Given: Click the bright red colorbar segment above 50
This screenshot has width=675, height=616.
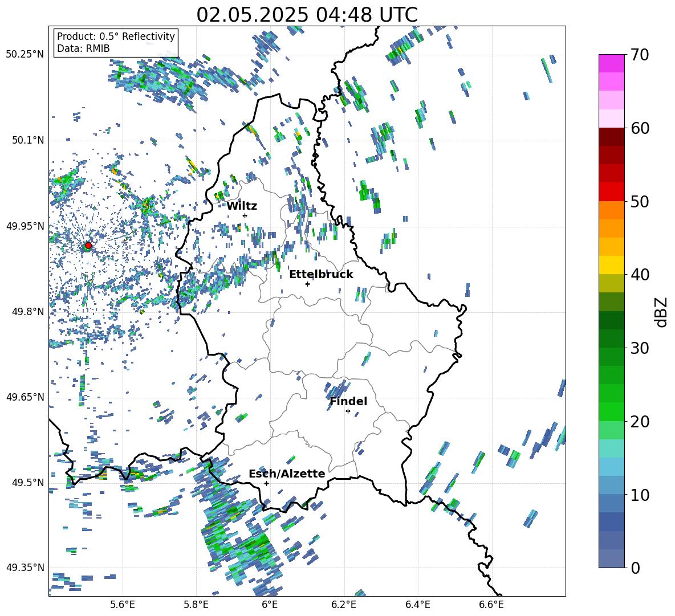Looking at the screenshot, I should click(612, 192).
